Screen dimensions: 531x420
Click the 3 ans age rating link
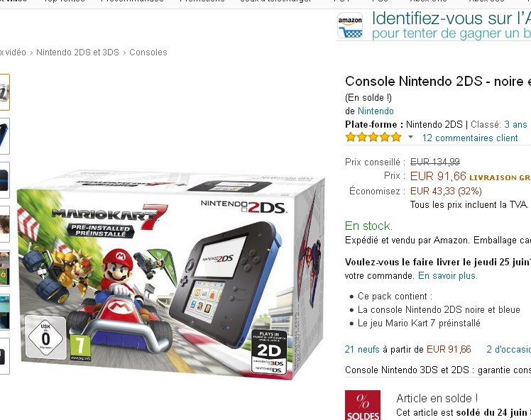point(515,125)
